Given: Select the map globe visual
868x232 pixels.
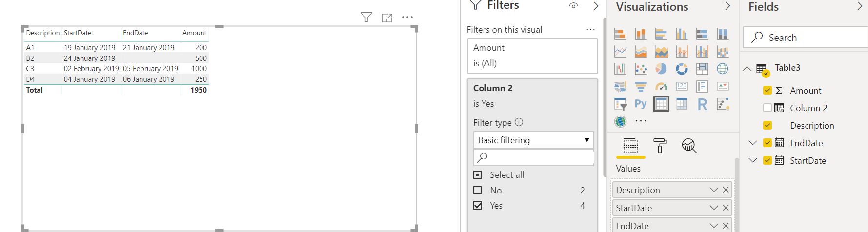Looking at the screenshot, I should [723, 69].
